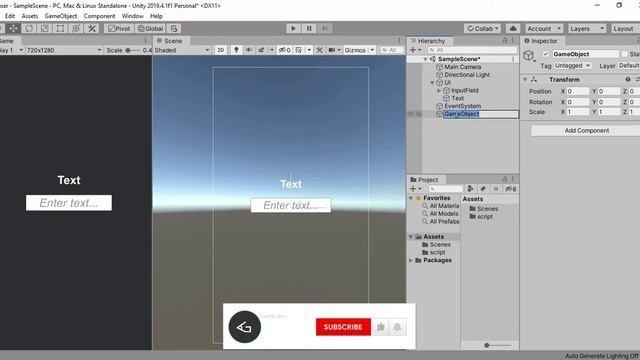
Task: Open the Layout dropdown
Action: click(625, 29)
